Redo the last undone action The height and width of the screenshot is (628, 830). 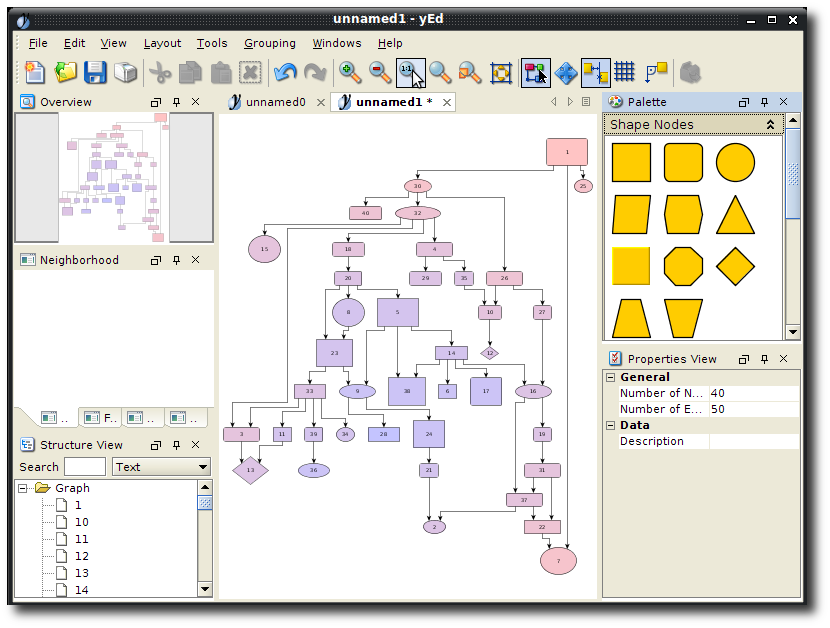tap(313, 72)
